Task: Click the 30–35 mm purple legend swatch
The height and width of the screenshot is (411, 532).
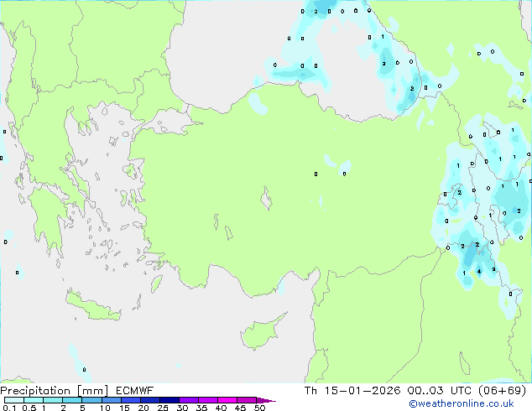Action: pyautogui.click(x=188, y=400)
